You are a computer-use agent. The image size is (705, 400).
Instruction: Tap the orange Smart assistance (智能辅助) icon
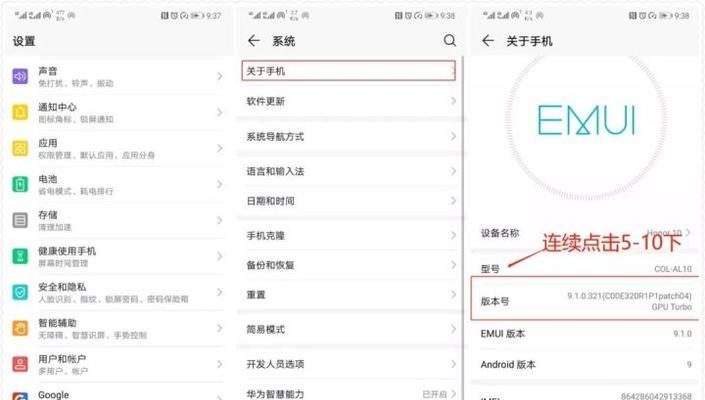pyautogui.click(x=20, y=328)
